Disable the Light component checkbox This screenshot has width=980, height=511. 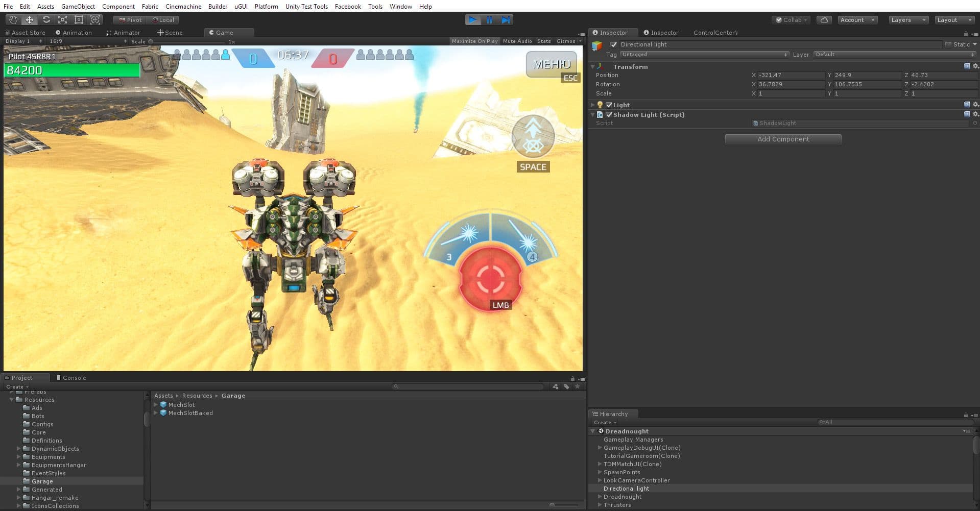[x=609, y=105]
